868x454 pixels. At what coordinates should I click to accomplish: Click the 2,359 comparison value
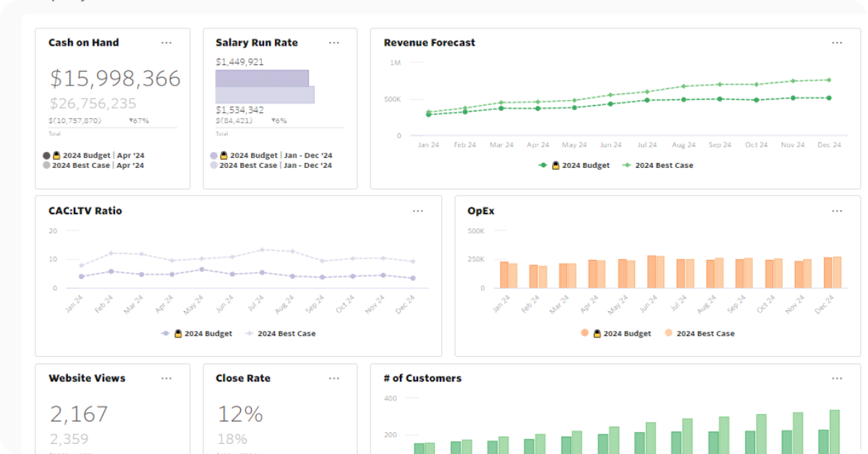(x=69, y=439)
